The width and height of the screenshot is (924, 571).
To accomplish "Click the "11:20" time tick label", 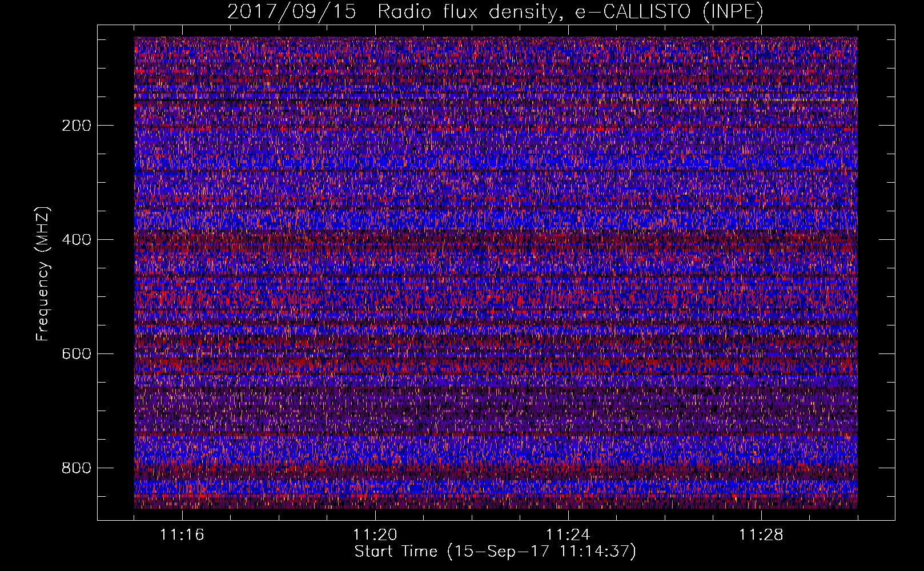I will pyautogui.click(x=375, y=534).
